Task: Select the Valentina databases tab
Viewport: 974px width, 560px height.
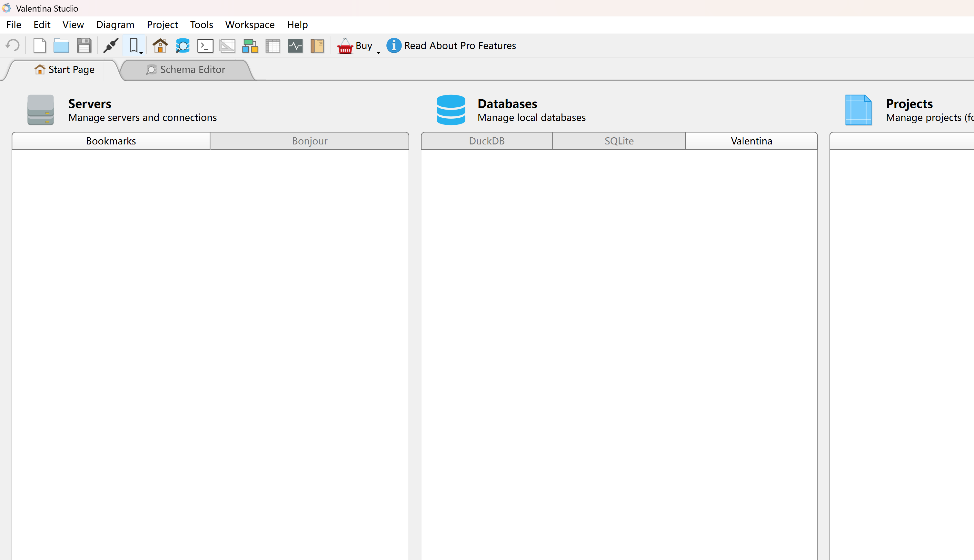Action: point(751,141)
